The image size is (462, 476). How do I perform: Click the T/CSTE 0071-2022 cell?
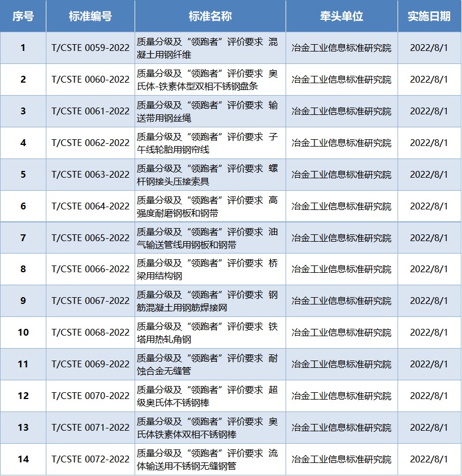(90, 428)
